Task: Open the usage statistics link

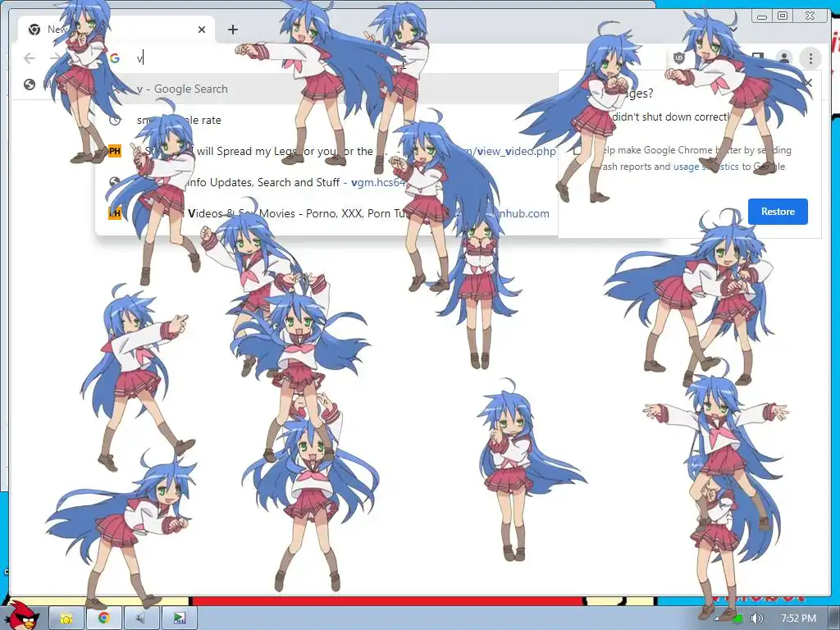Action: [707, 167]
